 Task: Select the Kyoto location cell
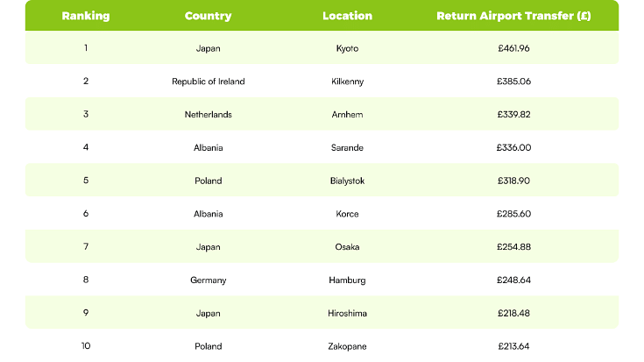[x=348, y=48]
